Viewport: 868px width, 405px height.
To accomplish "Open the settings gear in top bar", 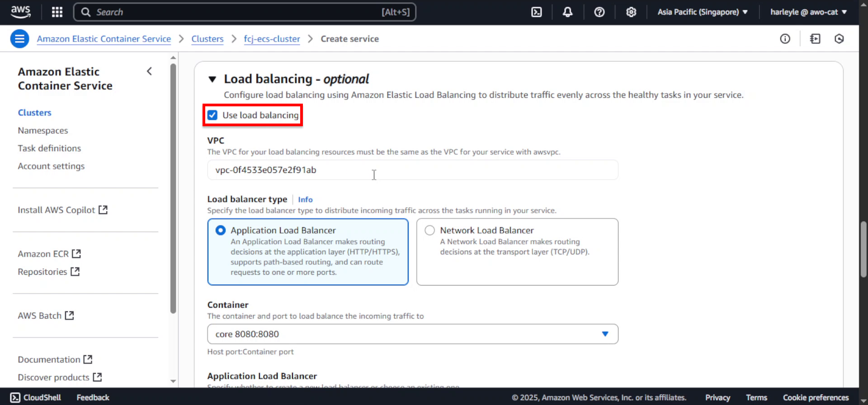I will click(631, 12).
